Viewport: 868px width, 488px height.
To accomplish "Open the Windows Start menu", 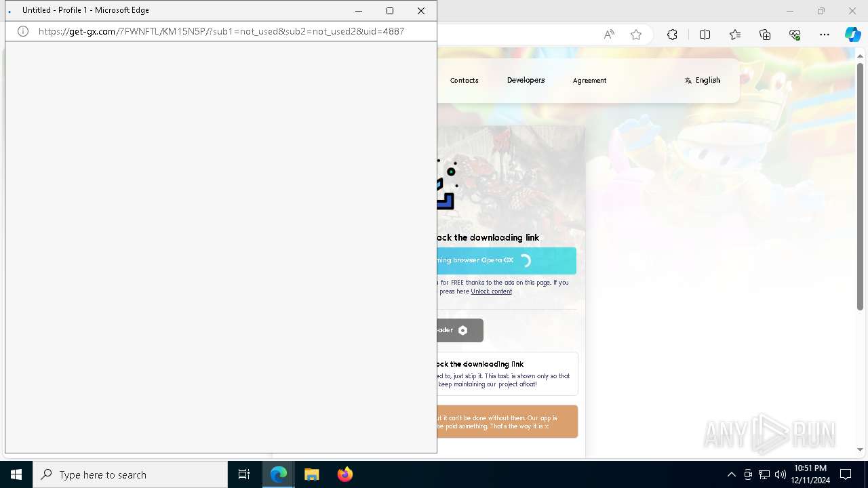I will (x=16, y=474).
